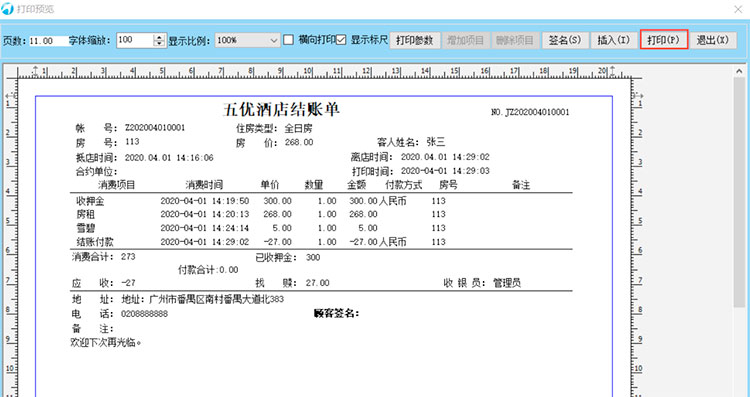Click the print preview app icon in title bar

[x=8, y=9]
